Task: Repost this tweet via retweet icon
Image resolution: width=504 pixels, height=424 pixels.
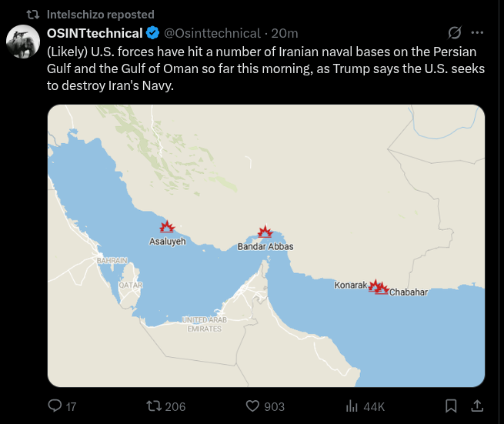Action: [153, 406]
